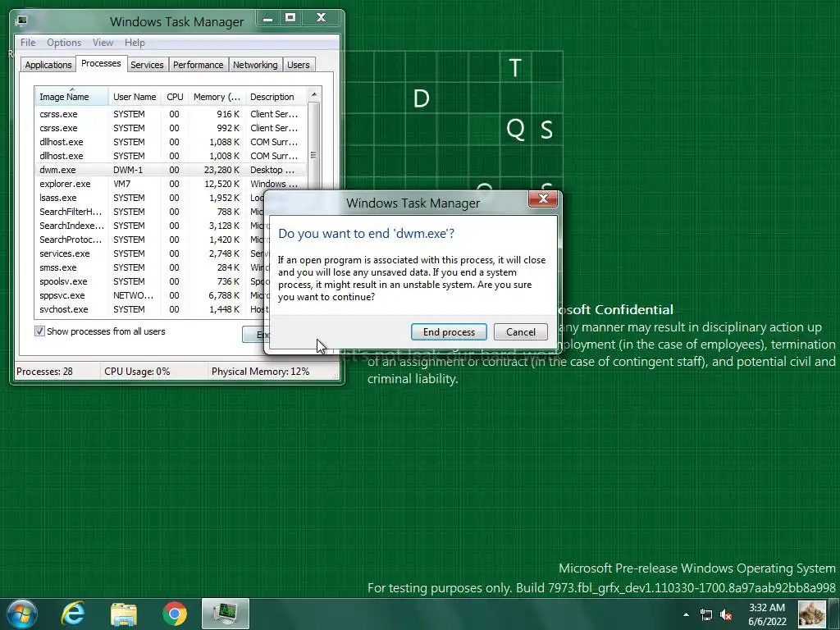Image resolution: width=840 pixels, height=630 pixels.
Task: Click Task Manager taskbar button
Action: [x=226, y=614]
